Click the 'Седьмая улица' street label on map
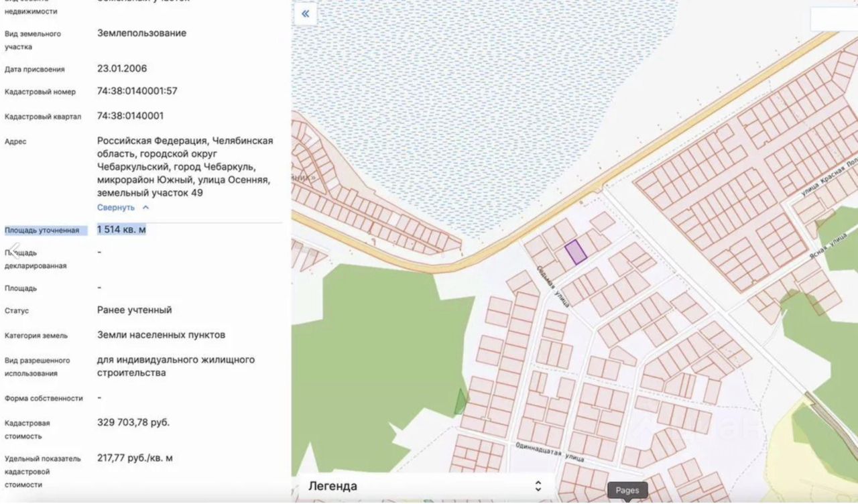 pos(554,286)
